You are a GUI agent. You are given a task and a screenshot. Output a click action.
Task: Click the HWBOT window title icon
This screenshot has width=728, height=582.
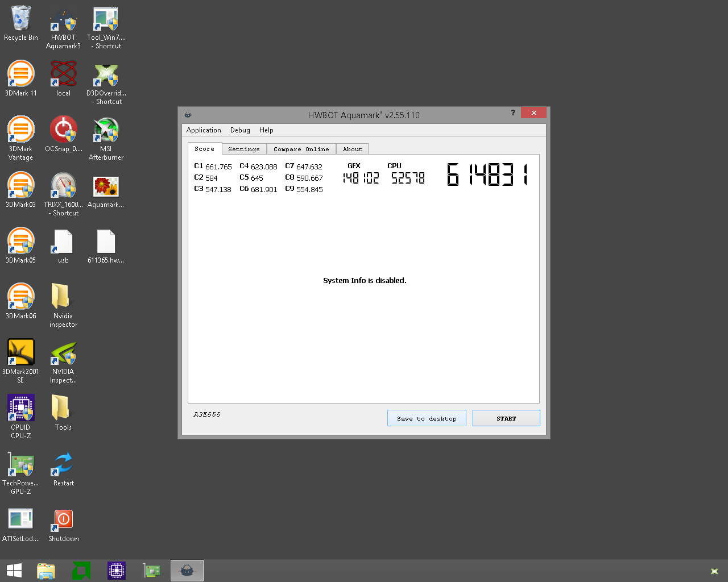click(188, 115)
